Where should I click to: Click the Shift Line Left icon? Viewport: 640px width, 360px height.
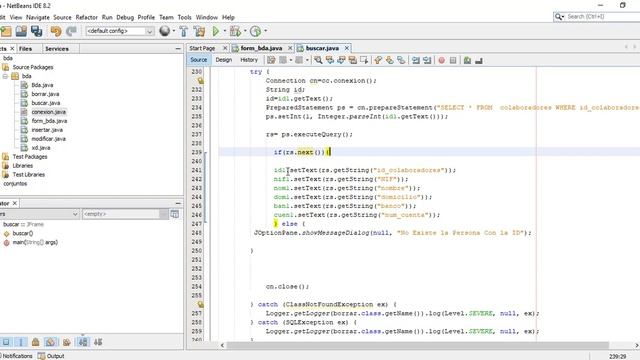416,60
